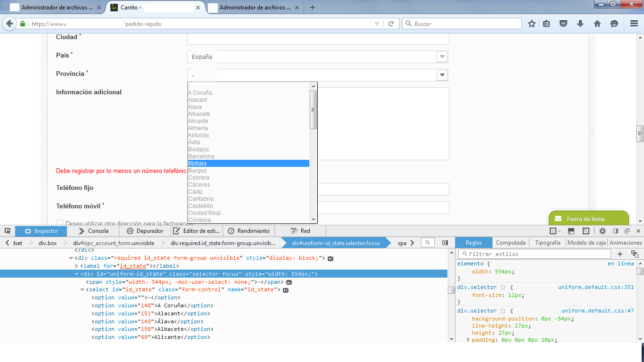The image size is (644, 362).
Task: Click the province list scrollbar down arrow
Action: point(313,219)
